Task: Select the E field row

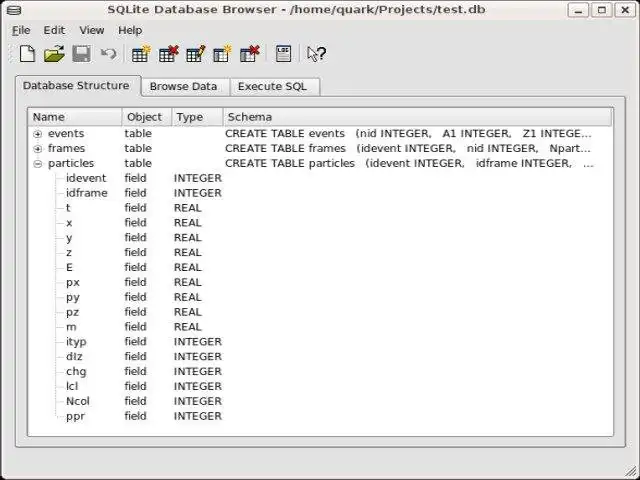Action: tap(320, 268)
